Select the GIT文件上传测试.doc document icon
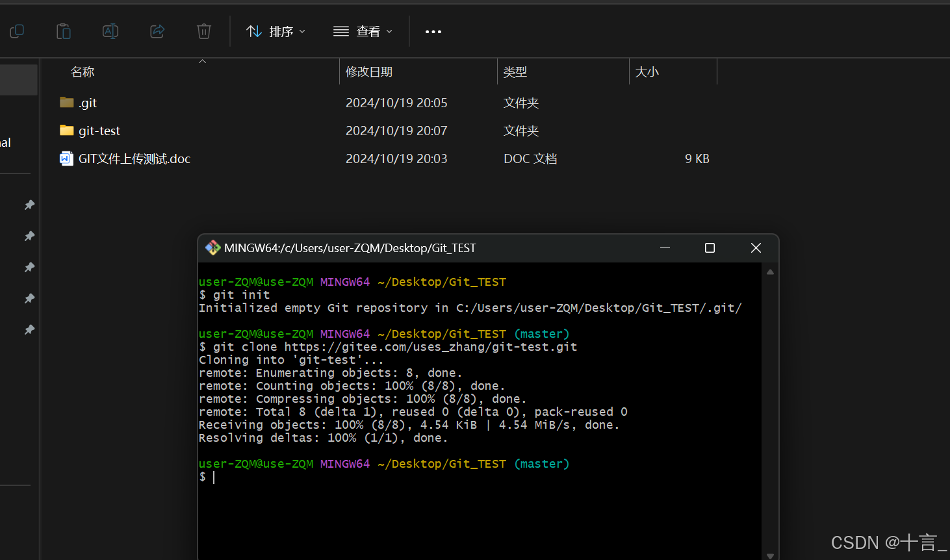The image size is (950, 560). pos(66,159)
